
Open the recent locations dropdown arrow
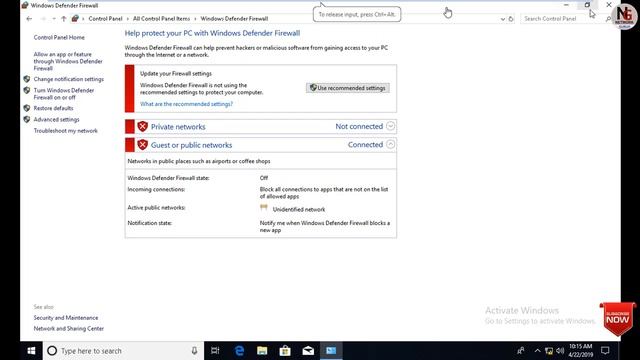pos(54,19)
